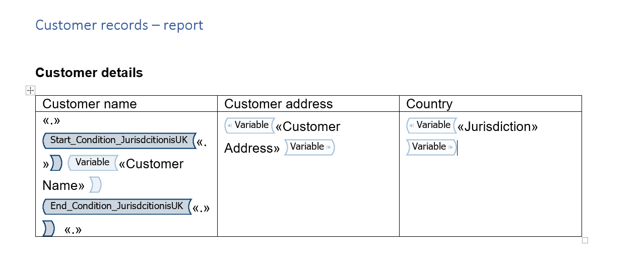Click the "Customer records – report" title

119,25
